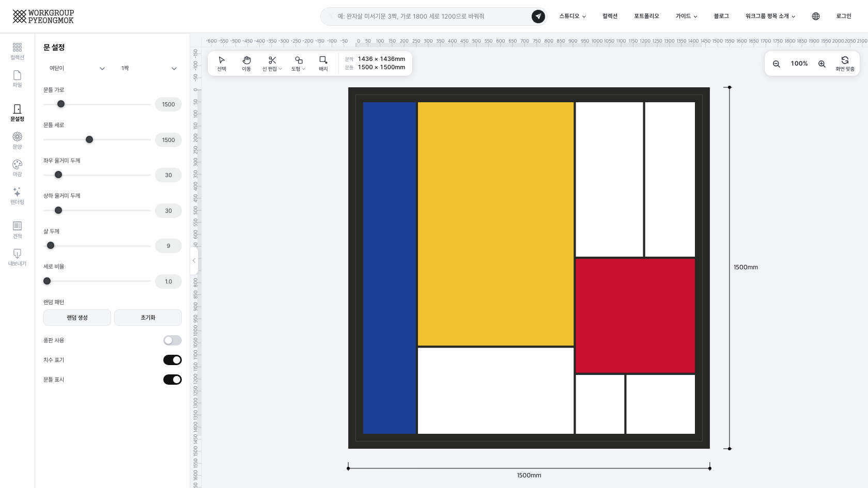Expand the 스튜디오 menu
The height and width of the screenshot is (488, 868).
point(572,17)
